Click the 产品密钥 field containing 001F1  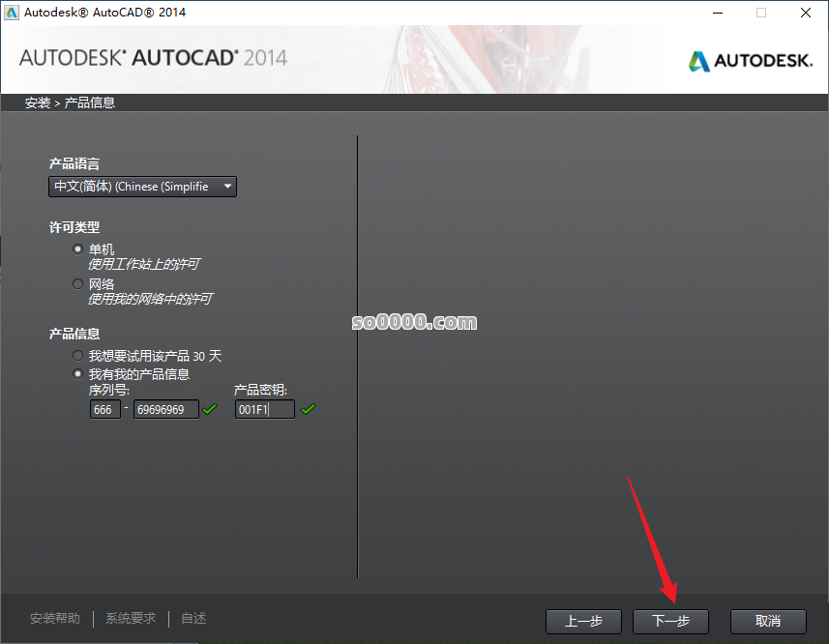[264, 409]
